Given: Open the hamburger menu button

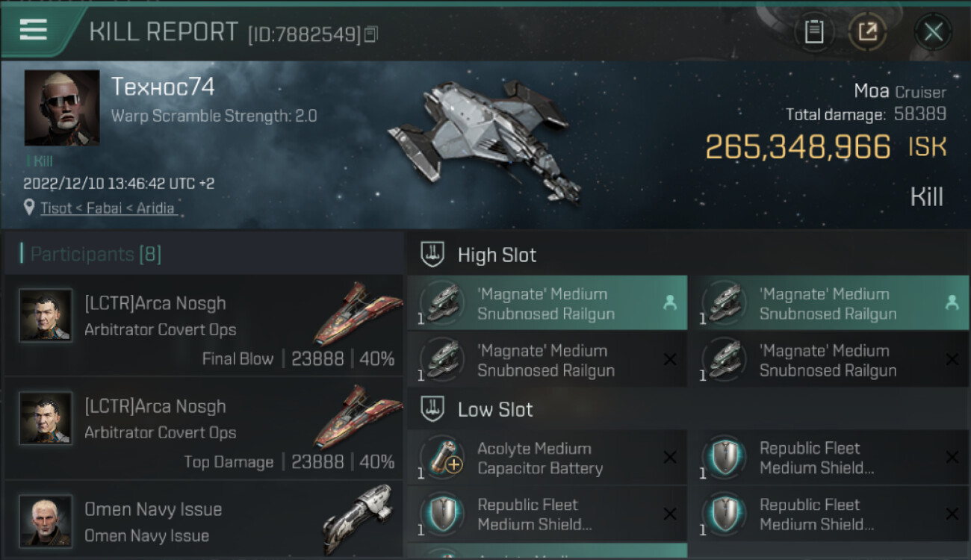Looking at the screenshot, I should coord(34,30).
